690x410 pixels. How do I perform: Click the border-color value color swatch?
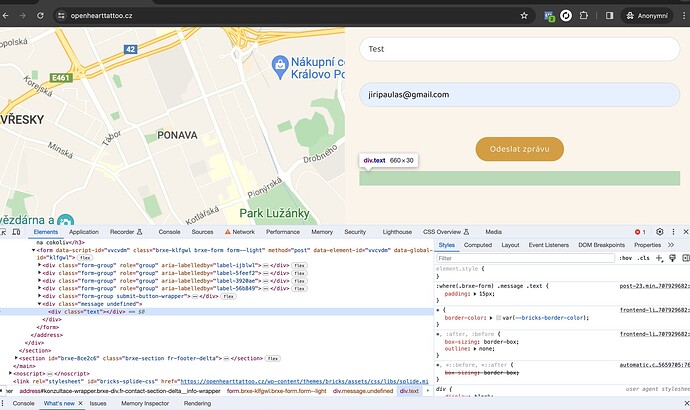tap(498, 318)
